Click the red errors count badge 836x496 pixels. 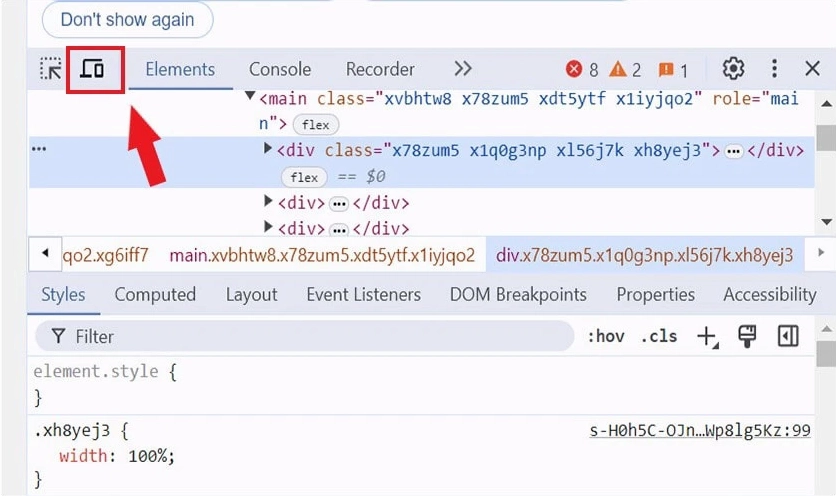[582, 69]
